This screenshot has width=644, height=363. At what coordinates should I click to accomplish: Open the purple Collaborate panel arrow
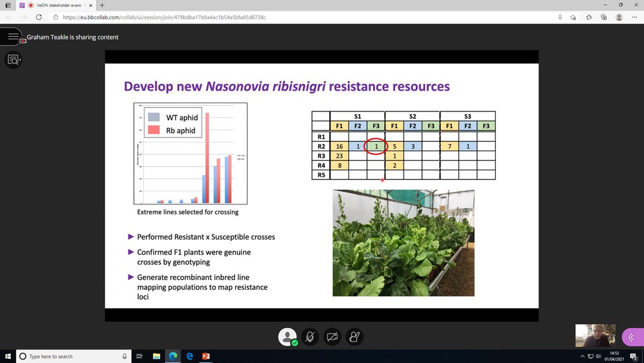[x=632, y=337]
